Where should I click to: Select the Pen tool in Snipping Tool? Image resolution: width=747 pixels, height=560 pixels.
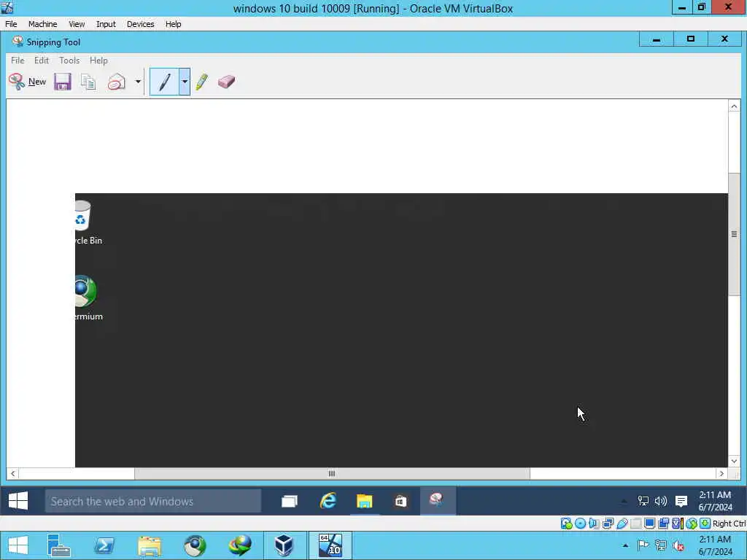(164, 82)
